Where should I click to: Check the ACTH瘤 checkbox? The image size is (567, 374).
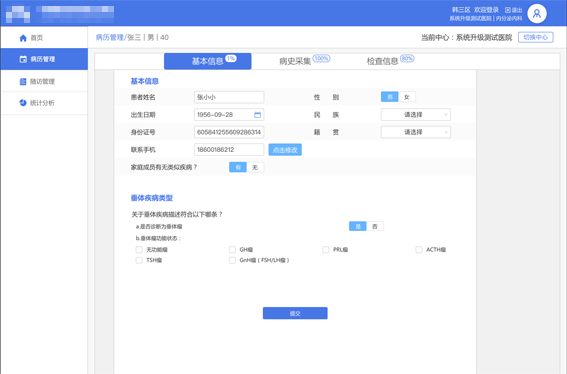point(419,250)
